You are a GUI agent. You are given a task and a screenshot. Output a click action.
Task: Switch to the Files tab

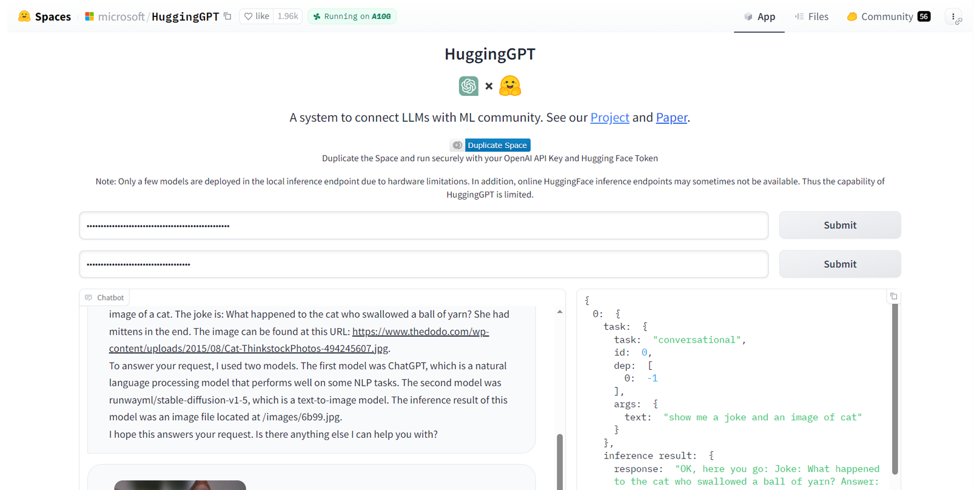tap(811, 16)
